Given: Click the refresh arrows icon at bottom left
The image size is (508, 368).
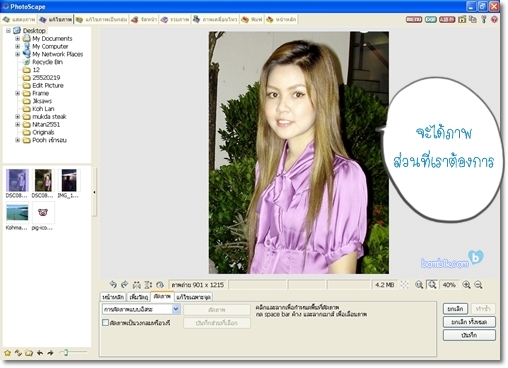Looking at the screenshot, I should (x=18, y=353).
